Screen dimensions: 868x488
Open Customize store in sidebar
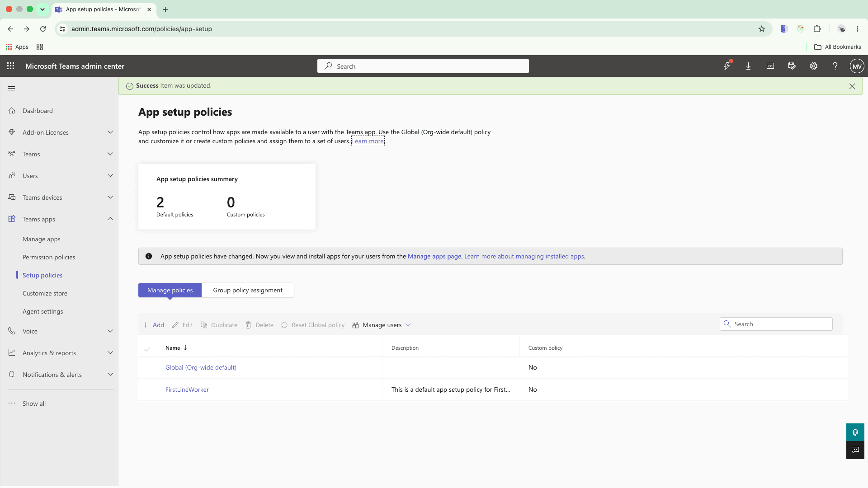pyautogui.click(x=45, y=293)
